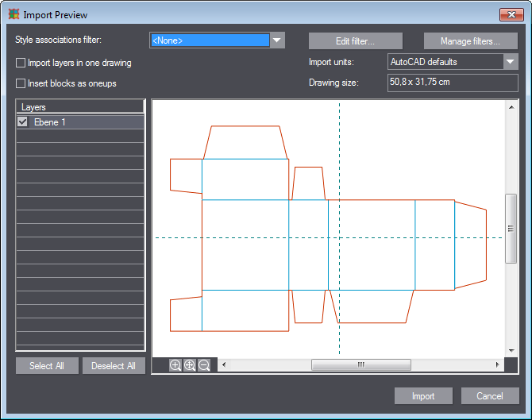Uncheck the Ebene 1 layer checkbox
Image resolution: width=532 pixels, height=420 pixels.
22,122
